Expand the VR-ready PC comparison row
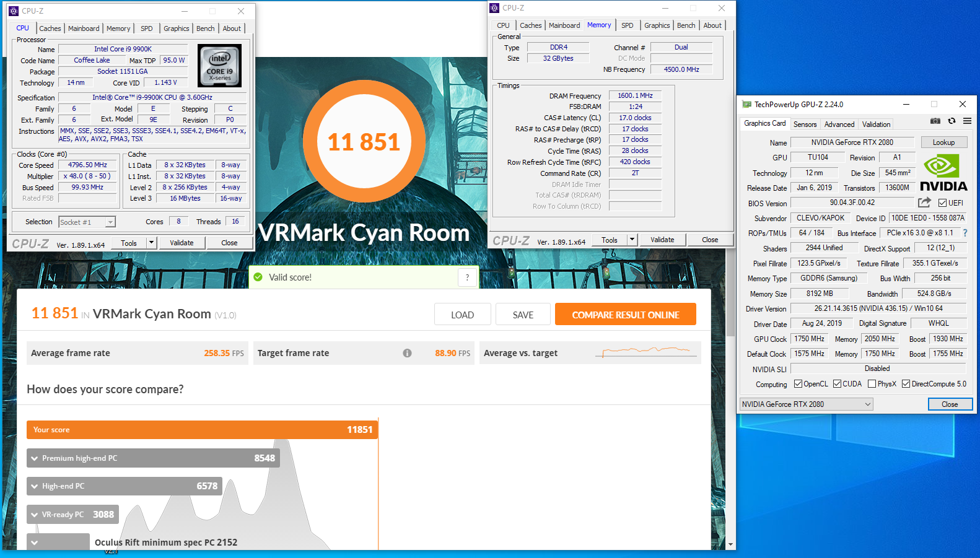 pyautogui.click(x=35, y=515)
